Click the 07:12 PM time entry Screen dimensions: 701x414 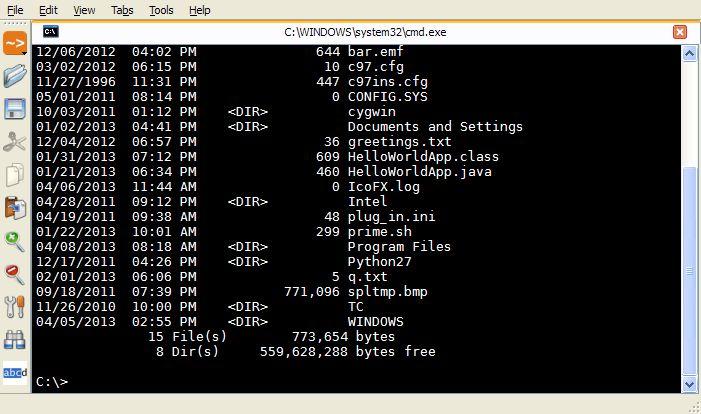pyautogui.click(x=164, y=156)
